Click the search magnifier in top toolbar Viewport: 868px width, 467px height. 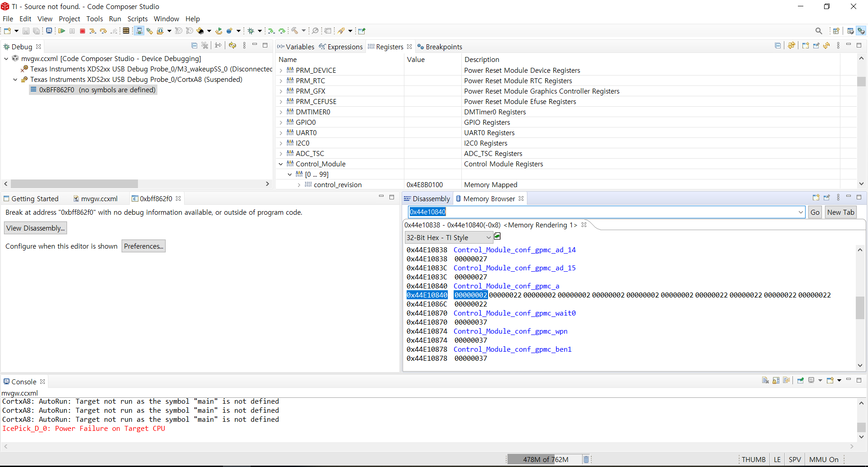(819, 31)
